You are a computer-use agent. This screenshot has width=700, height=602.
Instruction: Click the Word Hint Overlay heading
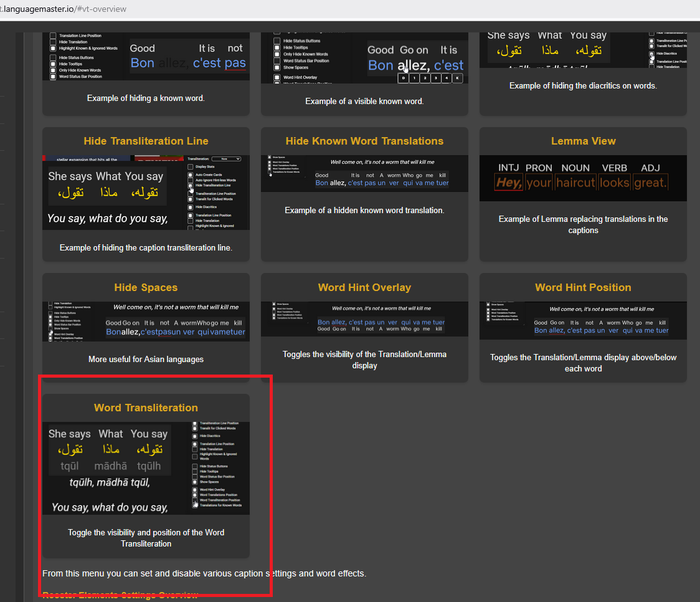click(364, 287)
